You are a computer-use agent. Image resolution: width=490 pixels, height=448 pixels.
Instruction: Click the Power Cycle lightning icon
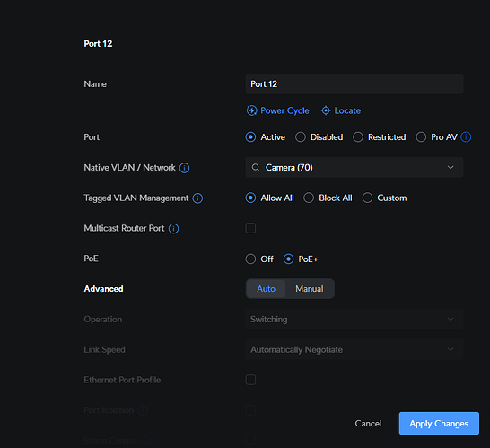point(251,110)
